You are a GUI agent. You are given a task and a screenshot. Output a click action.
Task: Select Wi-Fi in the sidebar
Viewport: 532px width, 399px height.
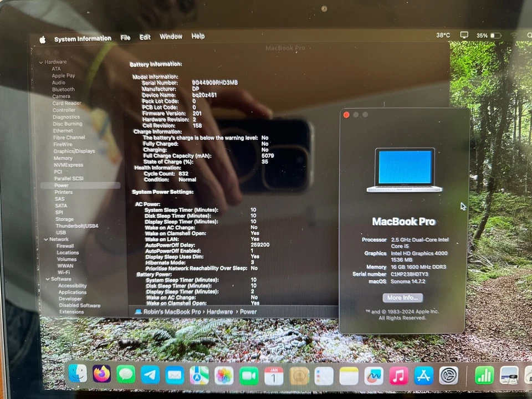(64, 273)
